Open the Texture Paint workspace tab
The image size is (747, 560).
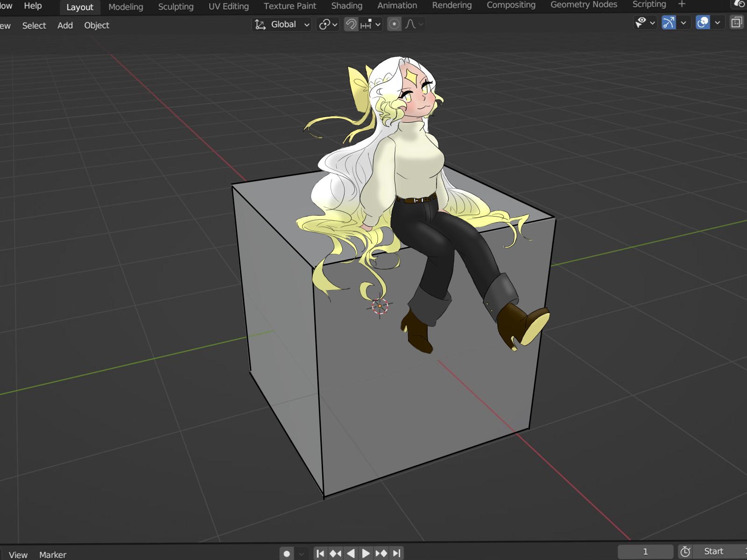290,6
